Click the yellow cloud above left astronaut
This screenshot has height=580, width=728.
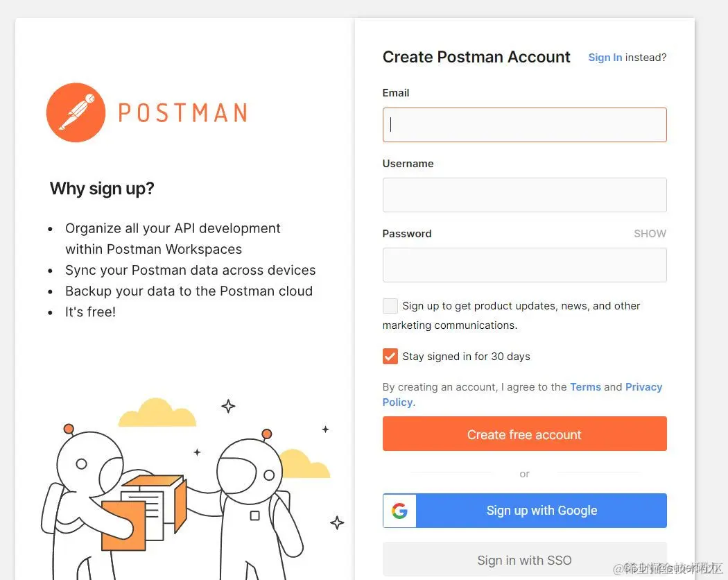(x=157, y=413)
